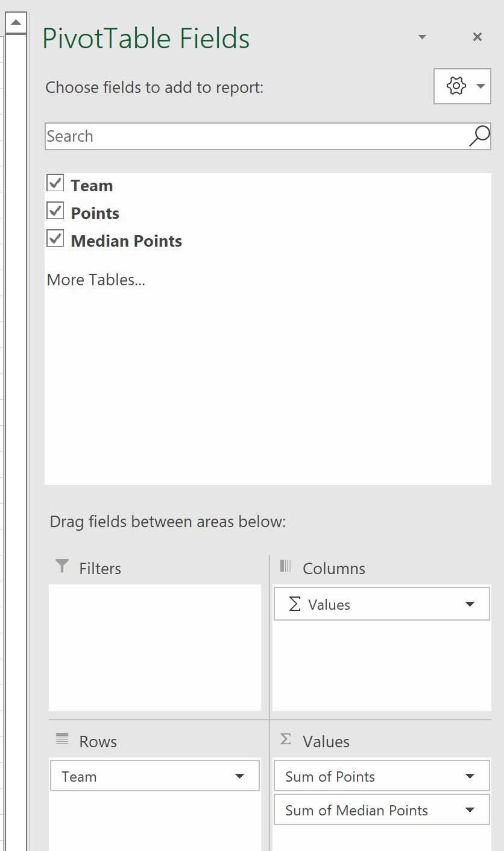The image size is (504, 851).
Task: Expand the Values column field dropdown
Action: point(470,604)
